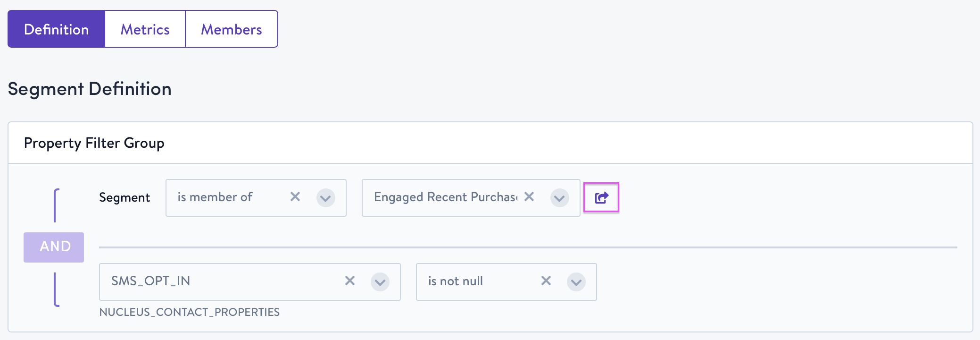Open the 'is not null' operator dropdown

pos(576,282)
